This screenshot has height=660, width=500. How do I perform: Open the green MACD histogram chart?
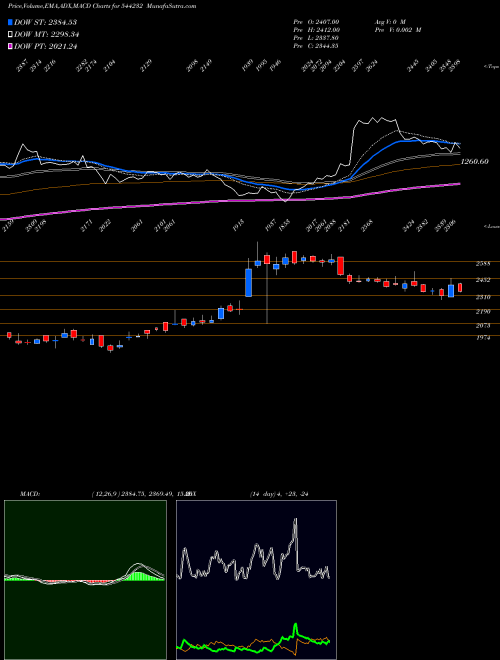tap(85, 580)
